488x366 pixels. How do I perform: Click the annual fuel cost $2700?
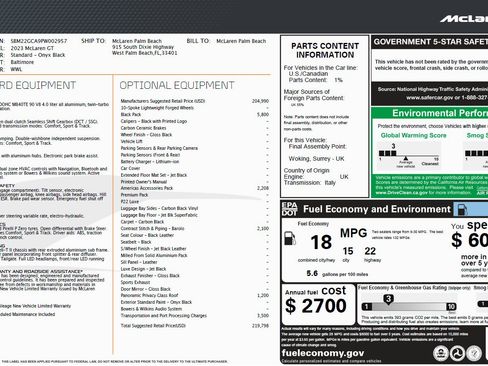(x=316, y=306)
